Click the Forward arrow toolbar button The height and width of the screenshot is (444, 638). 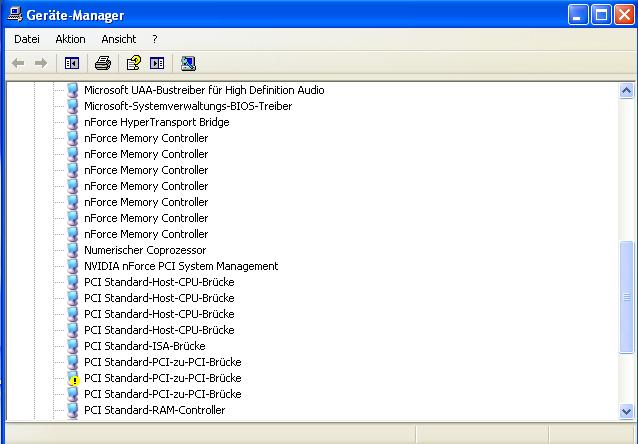click(x=41, y=63)
